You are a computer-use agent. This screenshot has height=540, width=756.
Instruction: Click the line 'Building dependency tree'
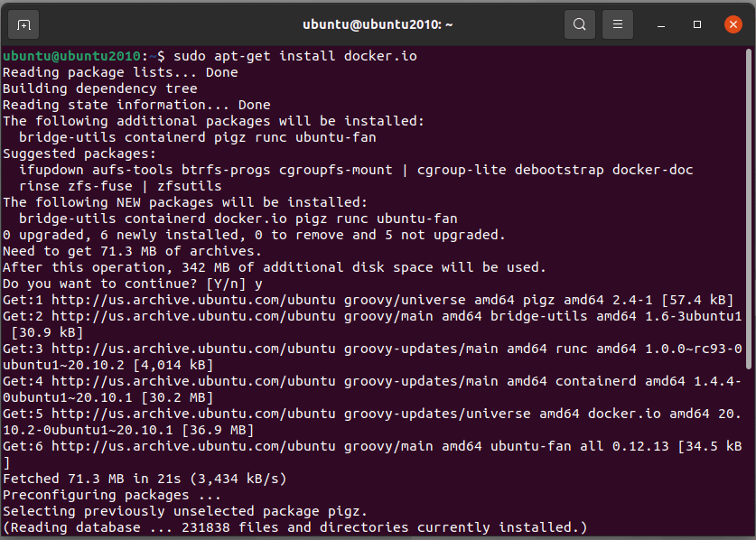[x=99, y=88]
